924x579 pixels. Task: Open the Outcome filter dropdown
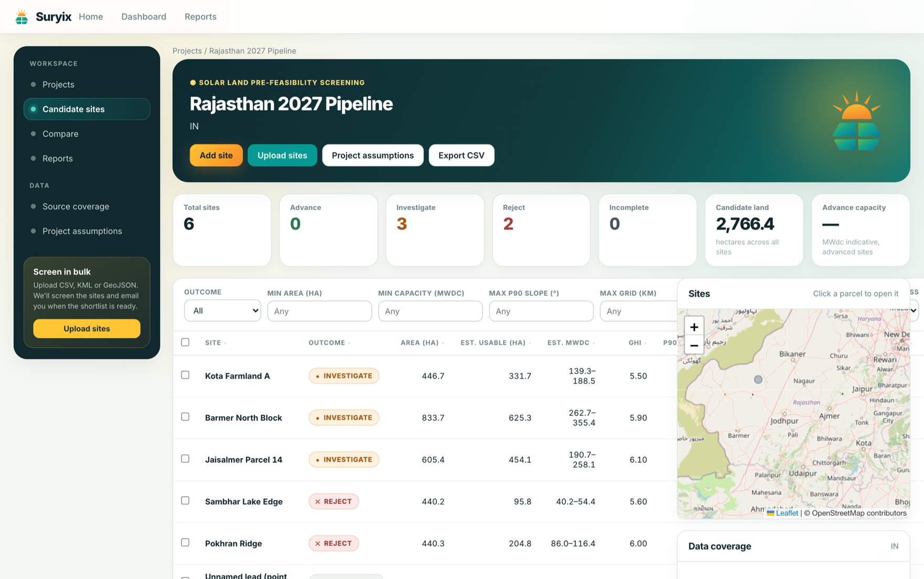pyautogui.click(x=223, y=311)
